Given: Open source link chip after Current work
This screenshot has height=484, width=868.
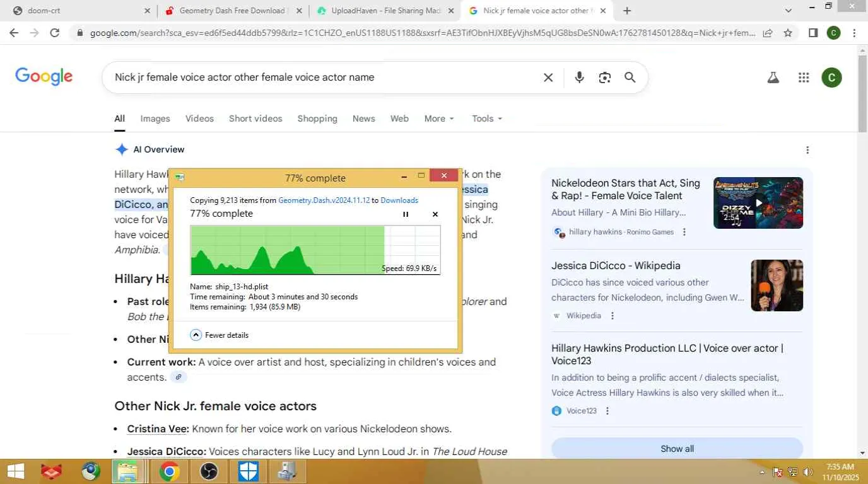Looking at the screenshot, I should tap(179, 377).
